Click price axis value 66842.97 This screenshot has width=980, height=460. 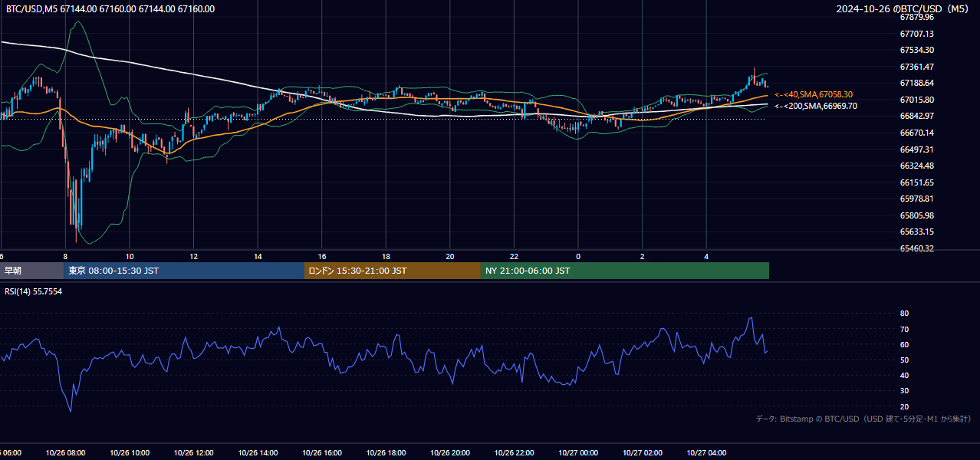917,116
